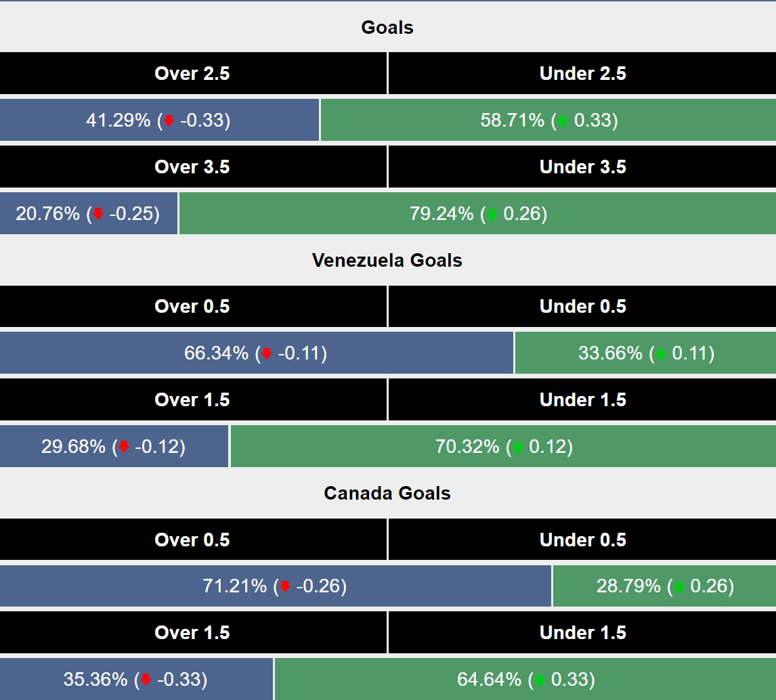Click the Under 3.5 label

pos(584,167)
